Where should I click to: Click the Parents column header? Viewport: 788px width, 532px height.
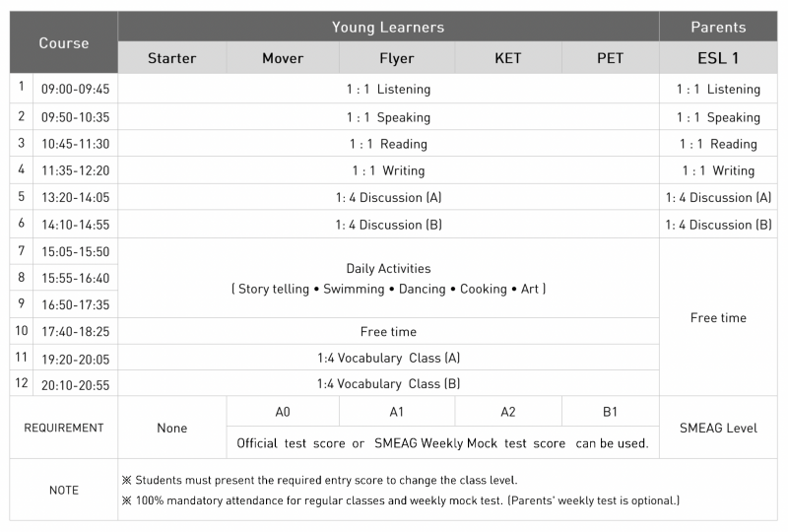click(x=718, y=27)
